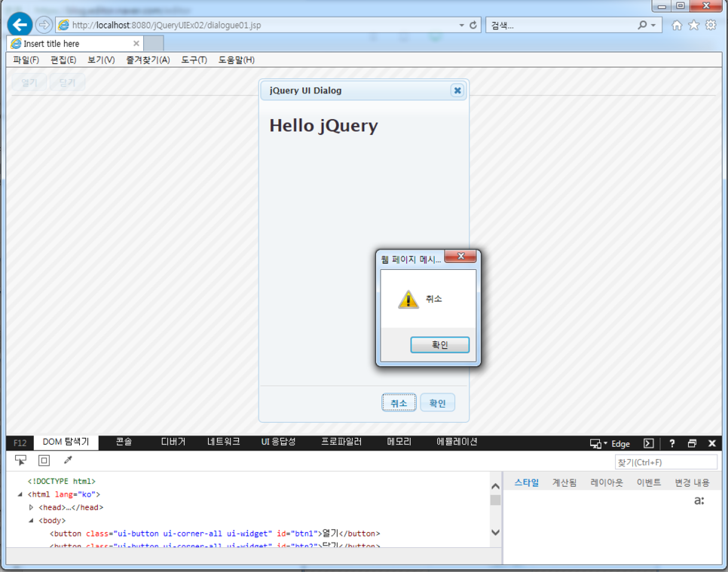Switch to the 이벤트 tab
This screenshot has height=572, width=728.
click(649, 483)
